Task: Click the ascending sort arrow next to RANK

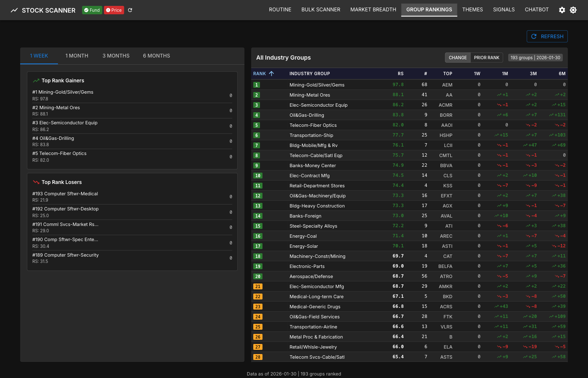Action: pos(271,73)
